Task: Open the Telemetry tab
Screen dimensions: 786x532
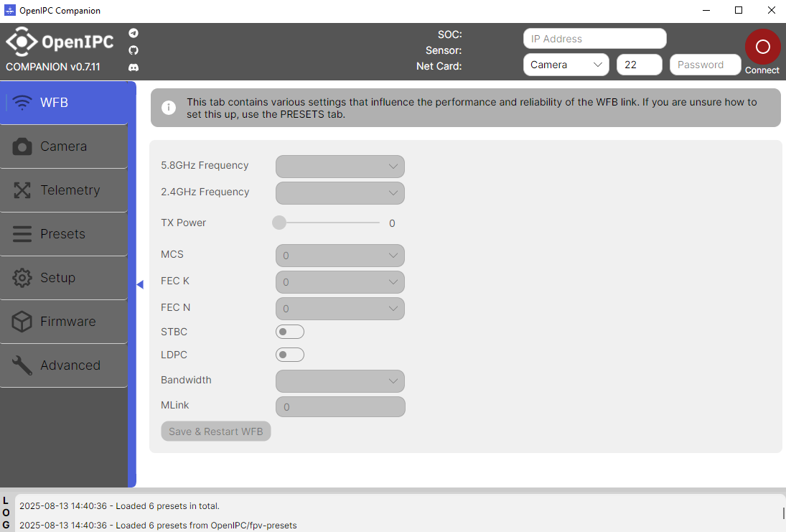Action: point(64,190)
